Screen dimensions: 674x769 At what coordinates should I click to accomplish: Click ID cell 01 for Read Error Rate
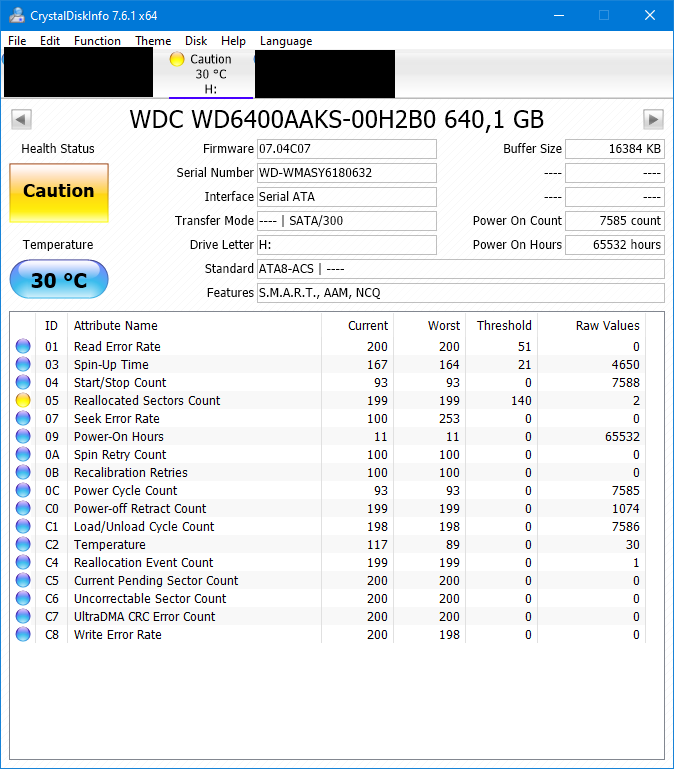[x=52, y=347]
